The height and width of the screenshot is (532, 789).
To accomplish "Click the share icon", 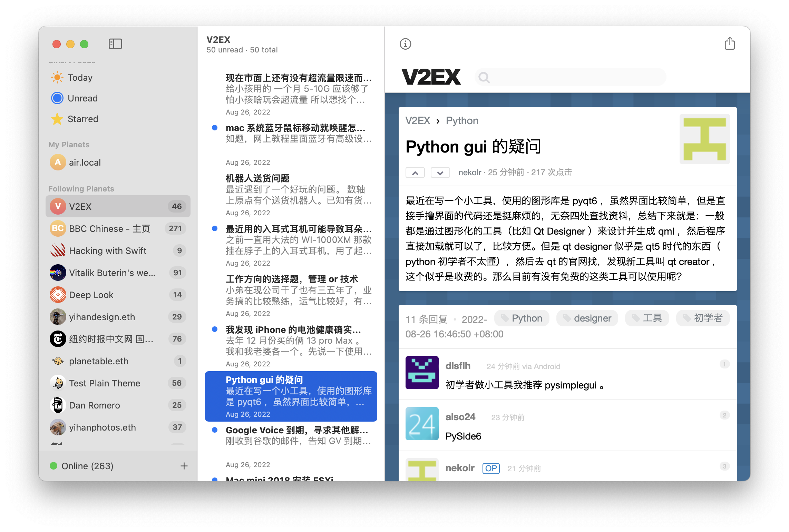I will pyautogui.click(x=729, y=44).
